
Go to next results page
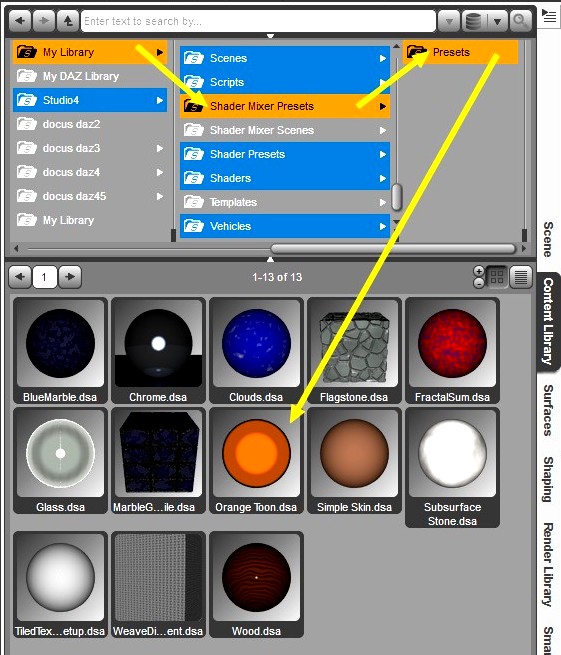tap(70, 277)
